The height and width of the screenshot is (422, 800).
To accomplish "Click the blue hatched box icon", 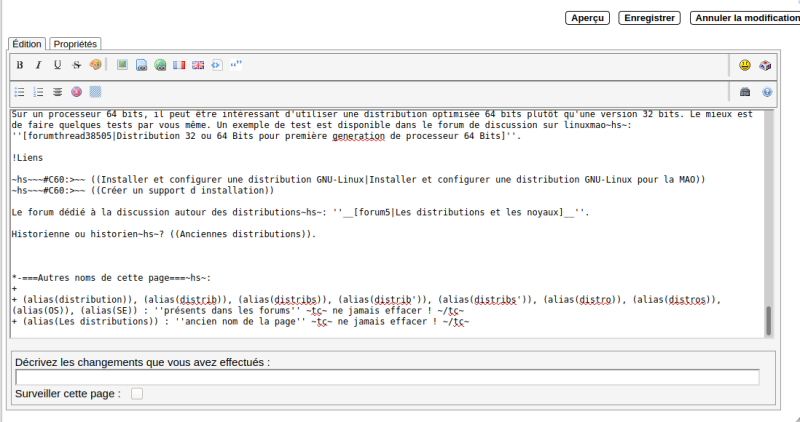I will tap(95, 92).
